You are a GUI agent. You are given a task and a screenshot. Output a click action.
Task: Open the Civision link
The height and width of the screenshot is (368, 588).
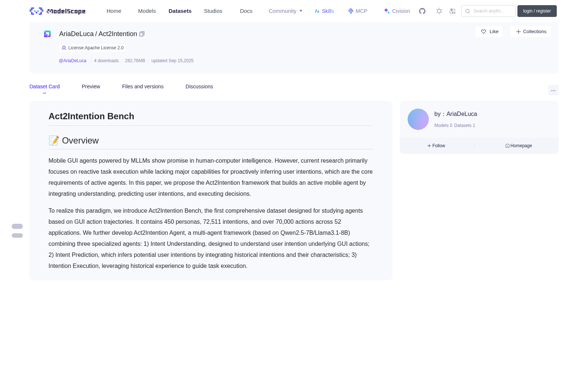[x=397, y=11]
